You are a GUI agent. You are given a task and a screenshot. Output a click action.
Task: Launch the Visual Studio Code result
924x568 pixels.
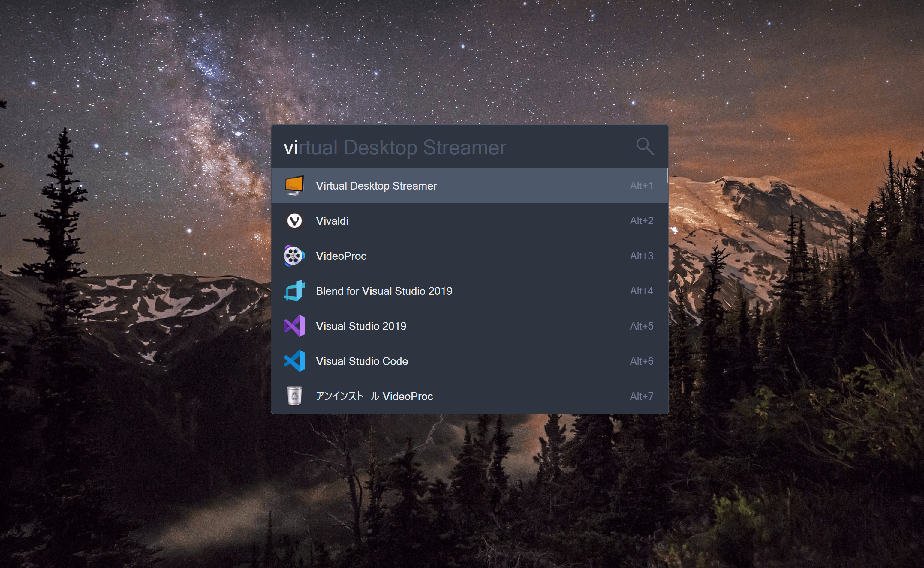pyautogui.click(x=470, y=361)
